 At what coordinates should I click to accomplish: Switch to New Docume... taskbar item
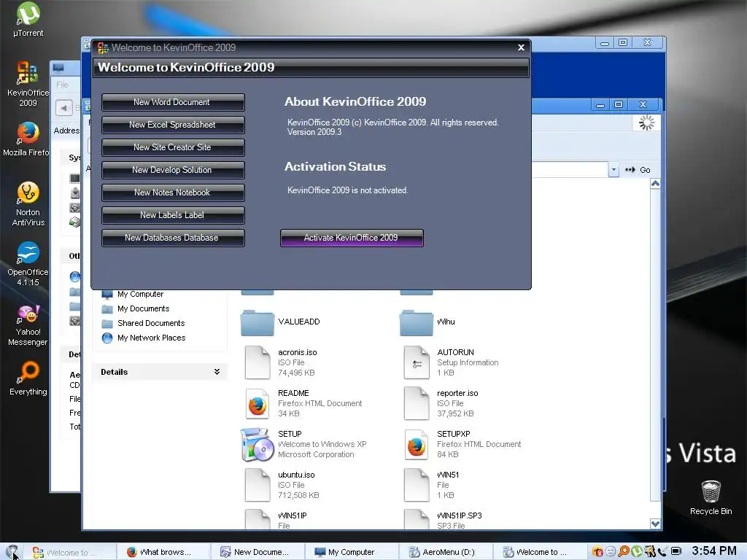[x=257, y=552]
